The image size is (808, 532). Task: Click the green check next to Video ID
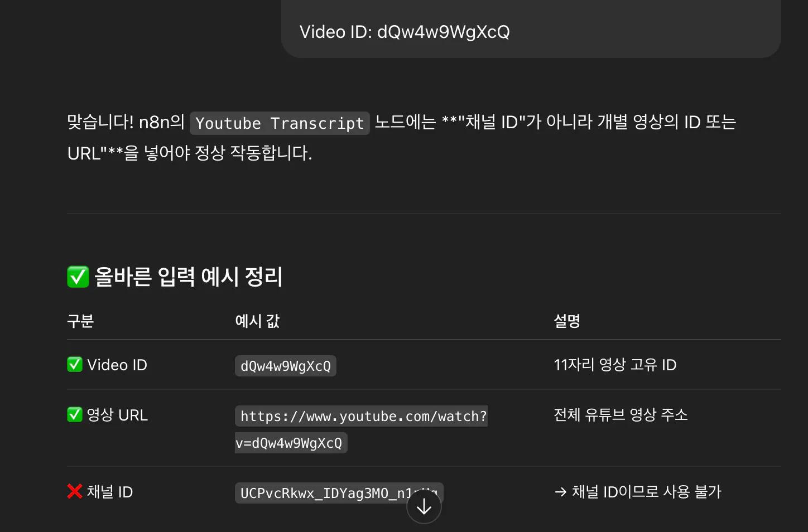[75, 364]
